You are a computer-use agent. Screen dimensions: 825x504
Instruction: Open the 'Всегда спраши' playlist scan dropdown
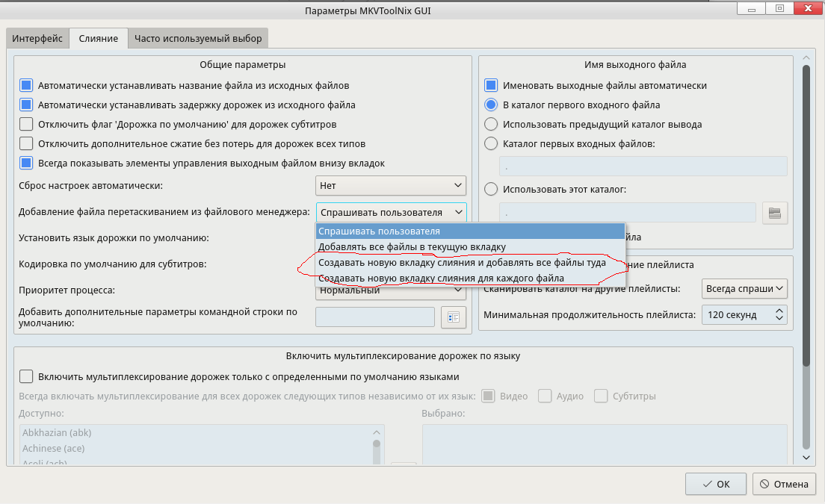[744, 288]
